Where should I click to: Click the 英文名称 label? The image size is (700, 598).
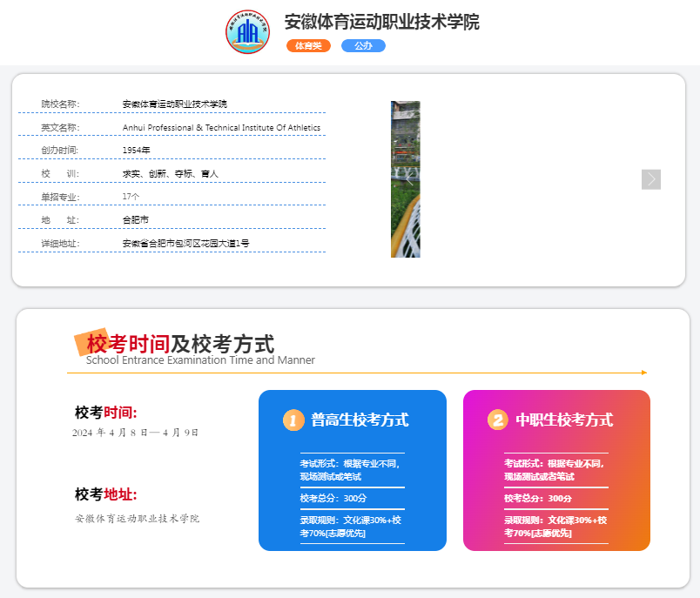[x=60, y=128]
